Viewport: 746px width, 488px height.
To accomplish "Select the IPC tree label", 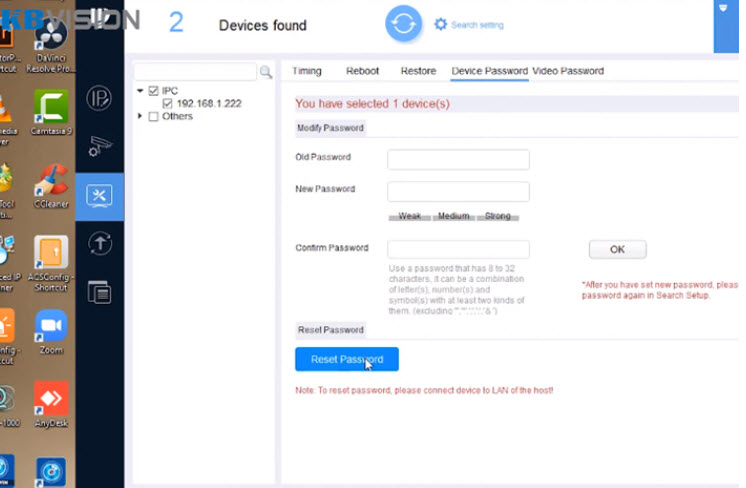I will point(169,91).
